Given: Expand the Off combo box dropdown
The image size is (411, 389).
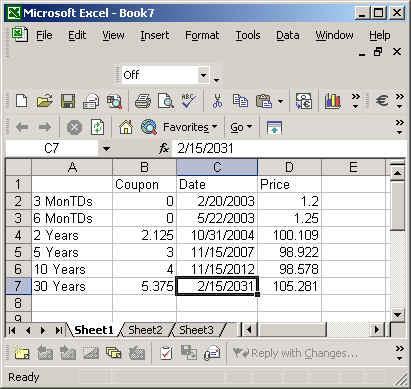Looking at the screenshot, I should pos(203,75).
